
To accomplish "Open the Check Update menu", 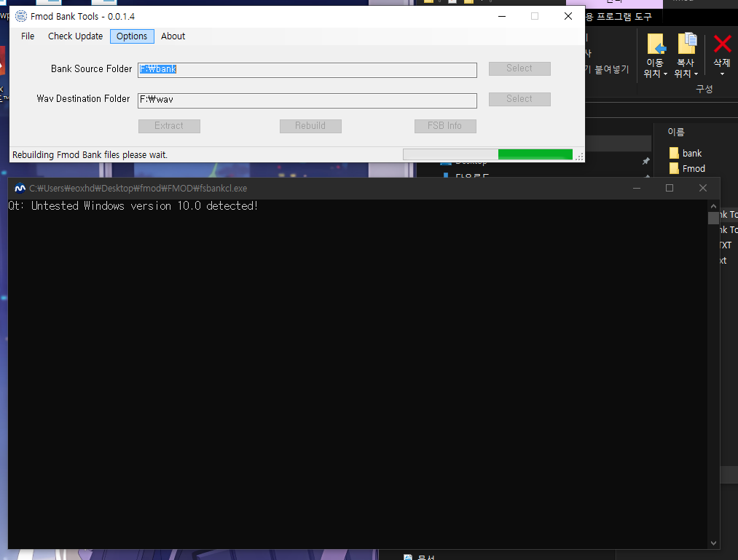I will coord(75,36).
